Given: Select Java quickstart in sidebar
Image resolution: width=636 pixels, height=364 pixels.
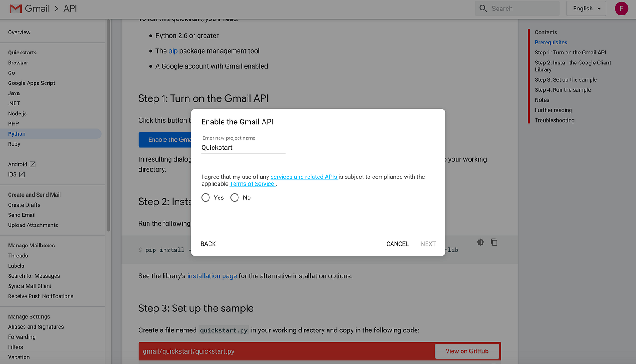Looking at the screenshot, I should click(14, 93).
